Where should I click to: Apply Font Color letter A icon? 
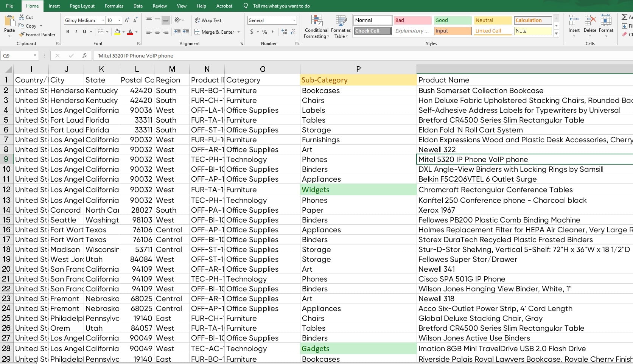[130, 32]
